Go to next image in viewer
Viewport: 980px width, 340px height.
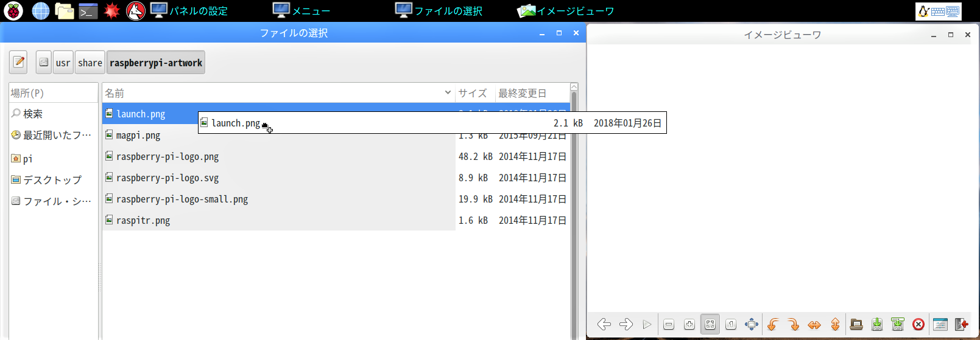[626, 324]
